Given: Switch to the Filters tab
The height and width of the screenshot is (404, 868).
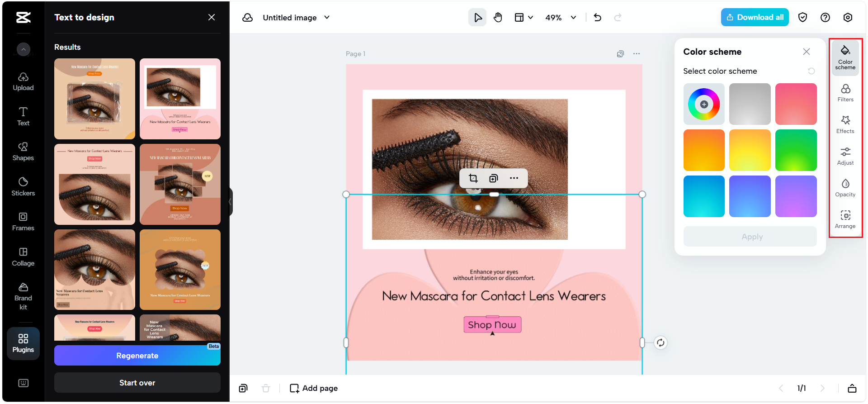Looking at the screenshot, I should [845, 93].
